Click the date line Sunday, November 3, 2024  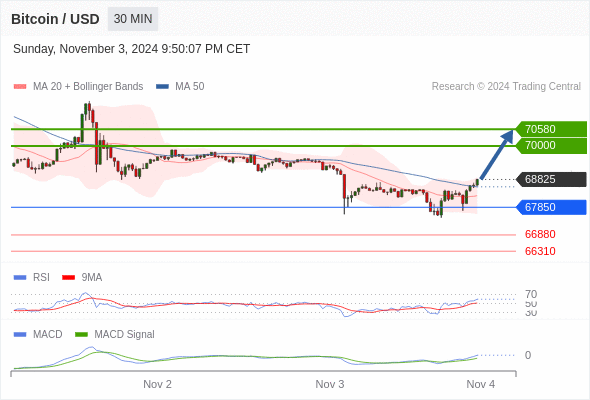pos(131,49)
